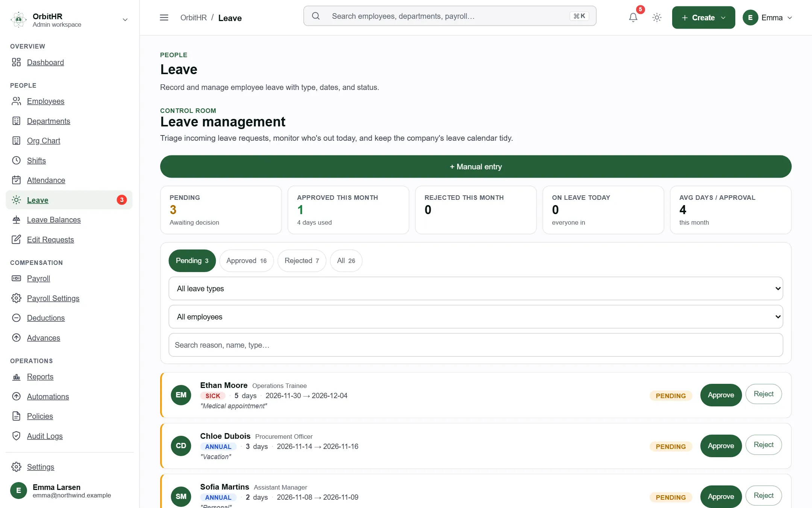Click the Reports bar chart icon
This screenshot has height=508, width=812.
[16, 376]
